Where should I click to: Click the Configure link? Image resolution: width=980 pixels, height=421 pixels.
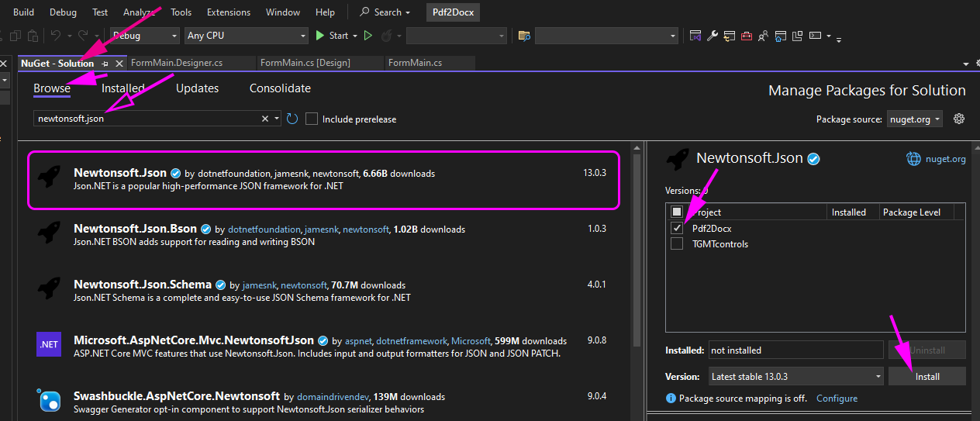tap(837, 399)
